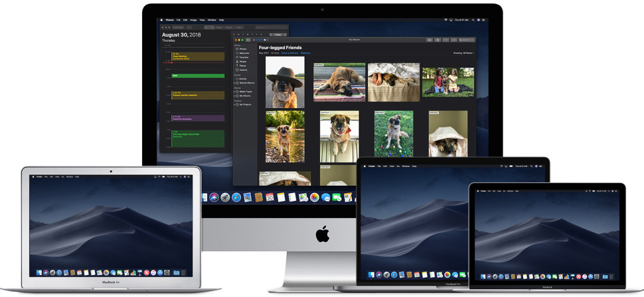
Task: Open Wi-Fi status in iMac menu bar
Action: coord(445,20)
